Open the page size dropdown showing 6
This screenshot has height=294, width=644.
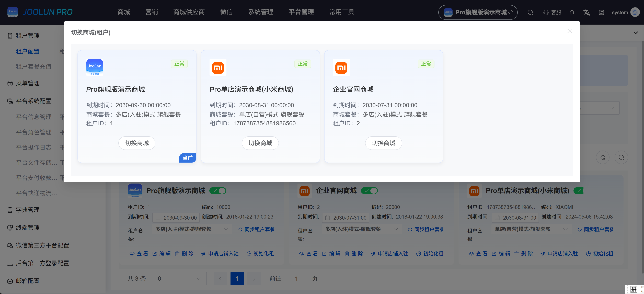[x=179, y=278]
